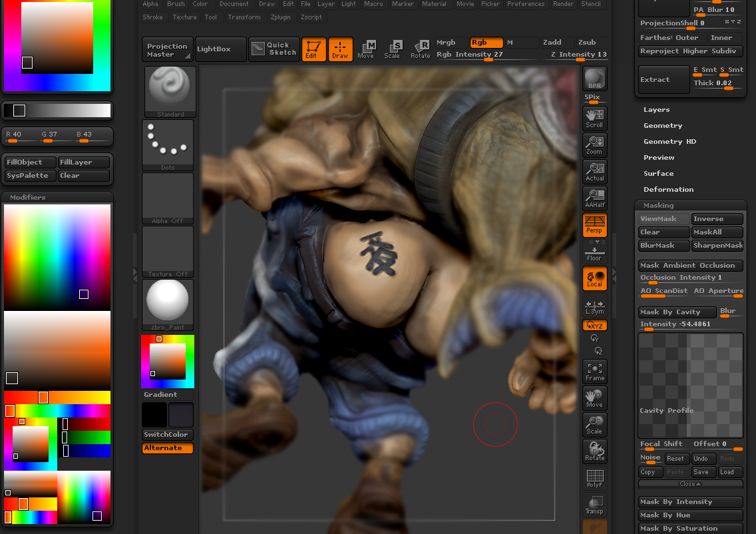Click the right-shelf Rotate navigation icon
Screen dimensions: 756x534
tap(594, 451)
